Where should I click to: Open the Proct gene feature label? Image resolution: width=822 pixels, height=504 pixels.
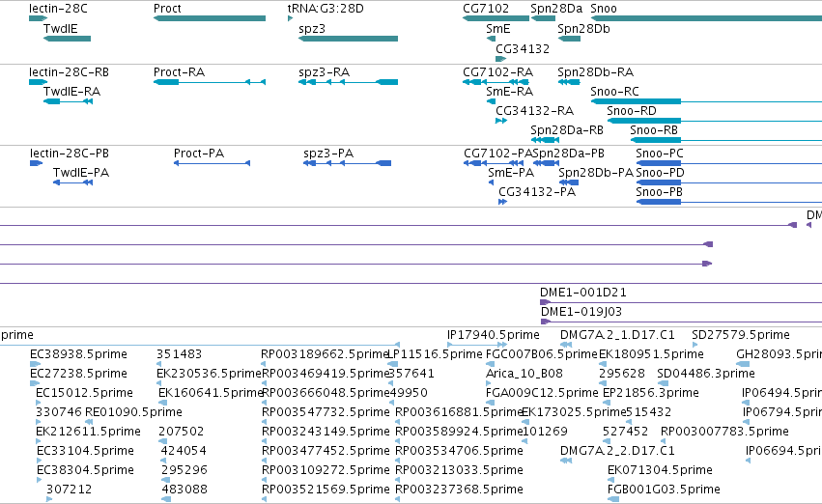pyautogui.click(x=167, y=9)
